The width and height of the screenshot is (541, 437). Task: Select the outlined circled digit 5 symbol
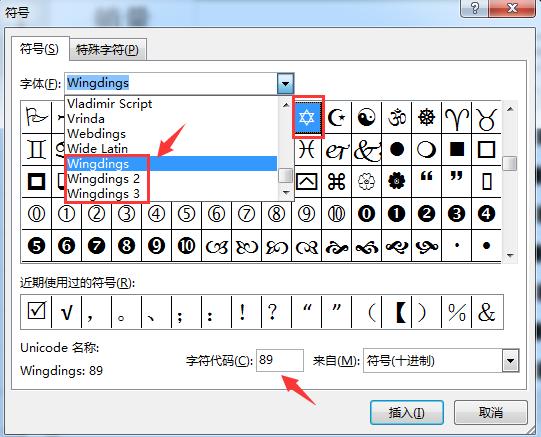point(186,214)
